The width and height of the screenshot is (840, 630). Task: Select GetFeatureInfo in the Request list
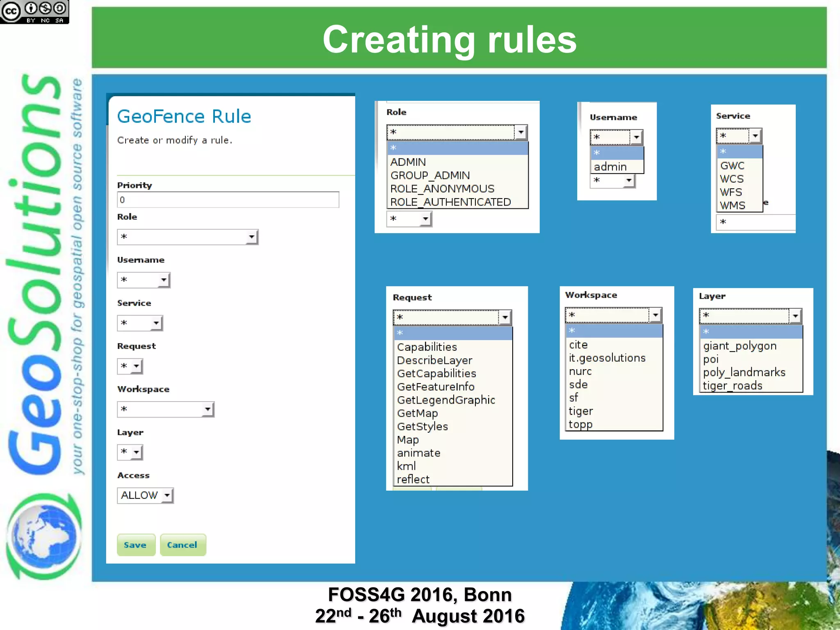tap(453, 387)
